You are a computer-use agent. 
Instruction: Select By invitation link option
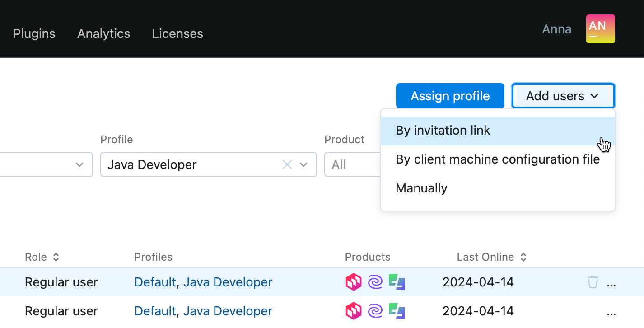click(443, 130)
